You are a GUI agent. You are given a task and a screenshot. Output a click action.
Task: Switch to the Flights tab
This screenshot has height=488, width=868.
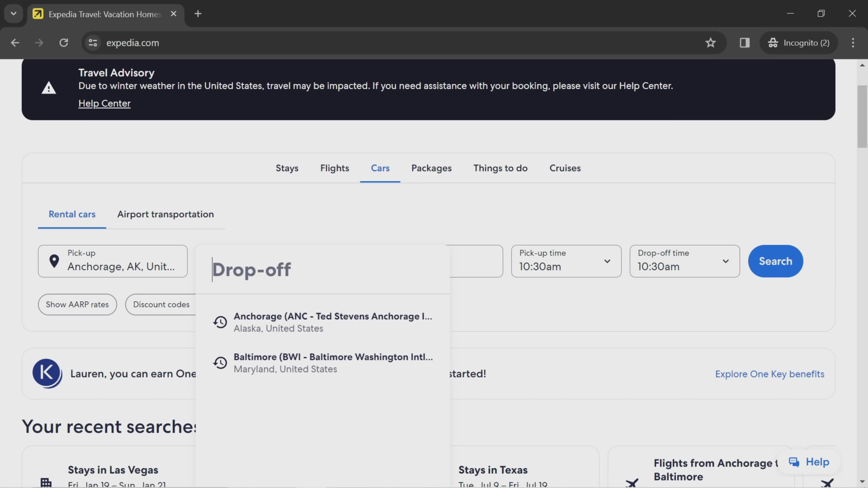click(335, 168)
